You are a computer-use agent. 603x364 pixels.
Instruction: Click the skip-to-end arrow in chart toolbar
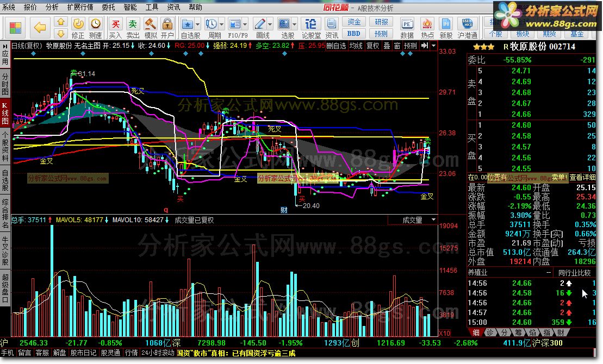point(425,46)
